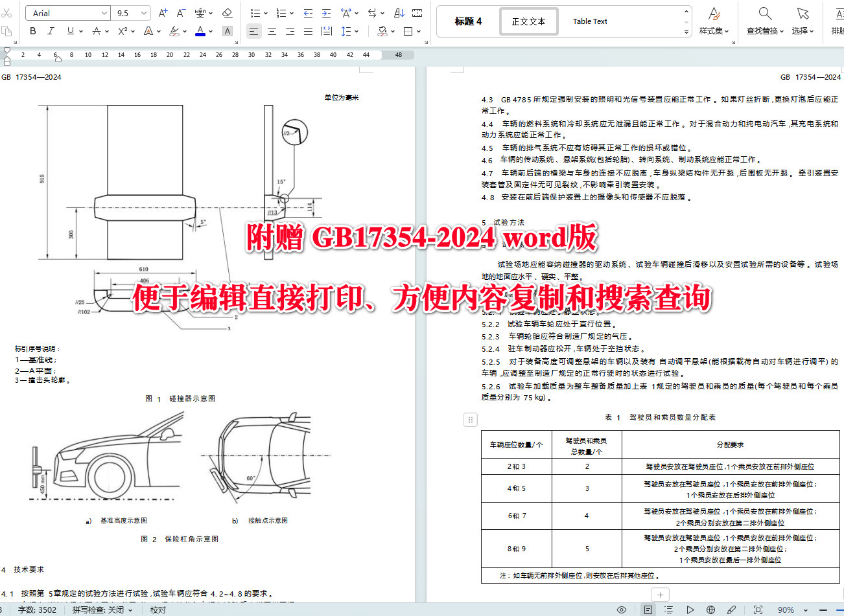Open the 选择 select menu

(803, 21)
